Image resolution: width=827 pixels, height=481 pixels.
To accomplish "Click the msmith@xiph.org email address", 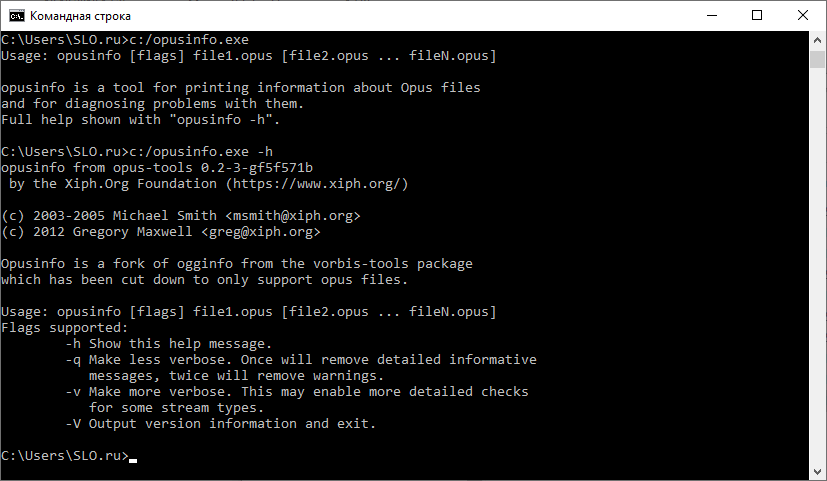I will pyautogui.click(x=293, y=216).
